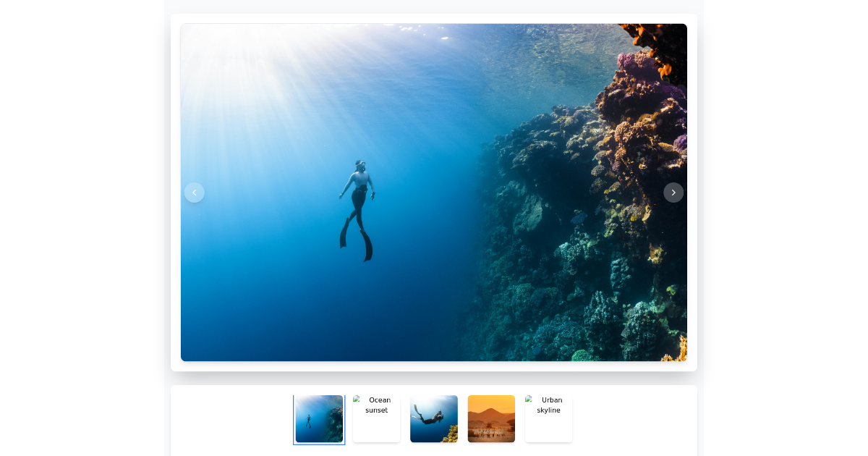The height and width of the screenshot is (456, 868).
Task: Choose the orange desert mountains thumbnail
Action: (x=491, y=419)
